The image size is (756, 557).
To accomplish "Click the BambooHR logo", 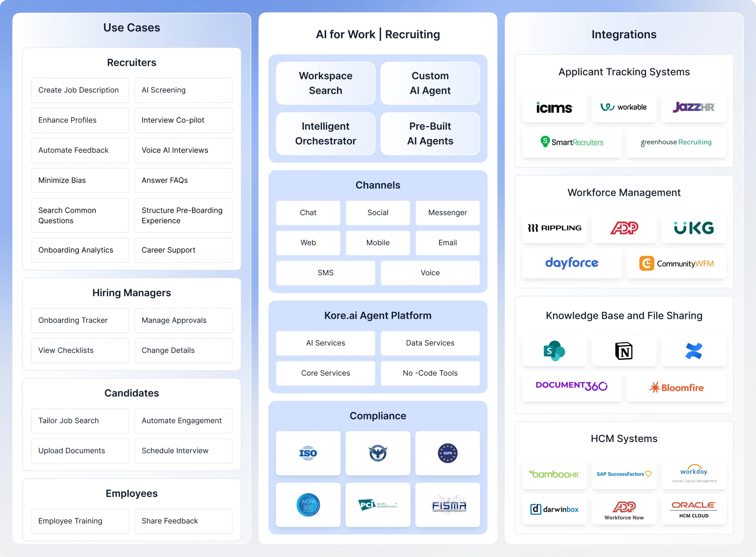I will tap(554, 474).
